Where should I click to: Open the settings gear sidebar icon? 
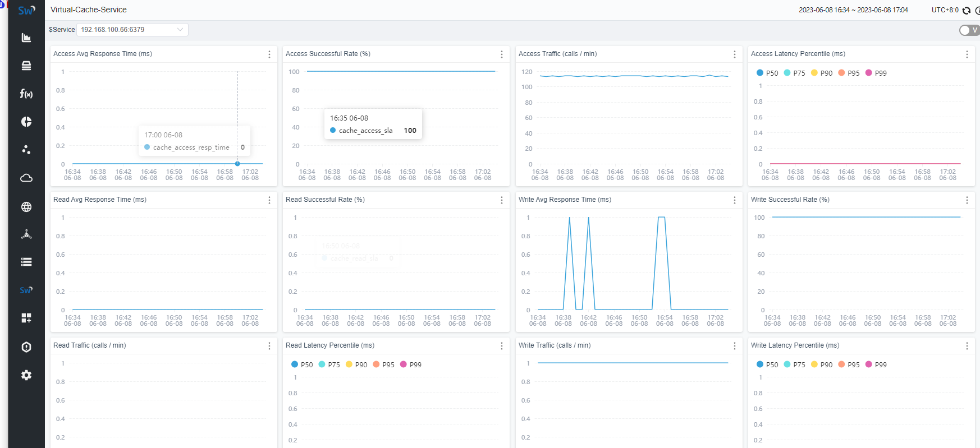pyautogui.click(x=26, y=375)
